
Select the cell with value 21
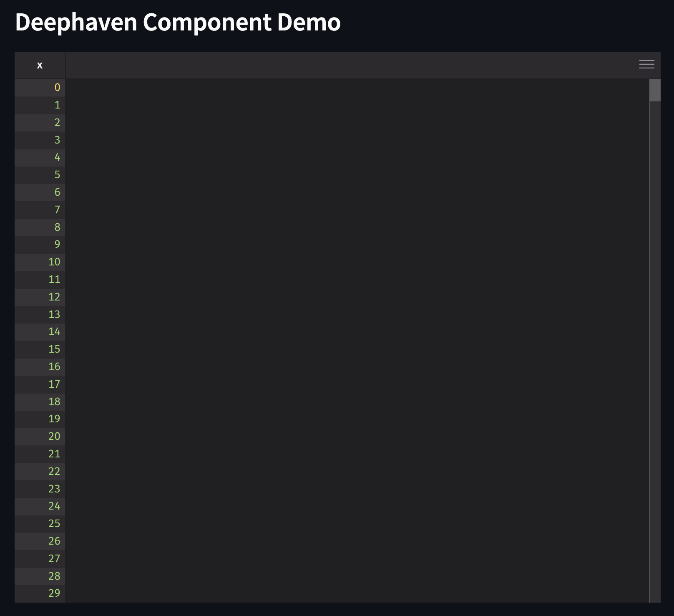pos(40,454)
